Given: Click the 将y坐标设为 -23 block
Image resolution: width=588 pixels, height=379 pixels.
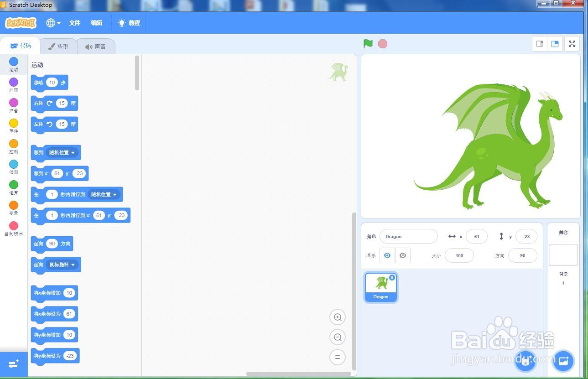Looking at the screenshot, I should [55, 356].
